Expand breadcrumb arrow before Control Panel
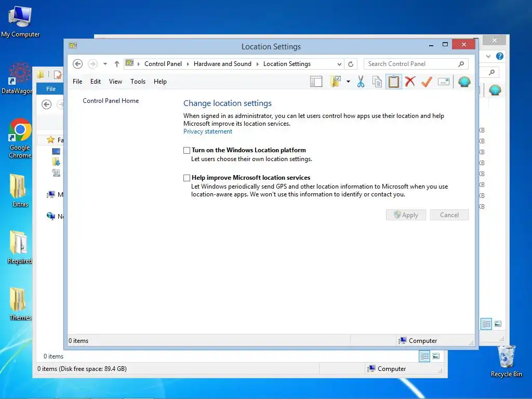532x399 pixels. (138, 64)
